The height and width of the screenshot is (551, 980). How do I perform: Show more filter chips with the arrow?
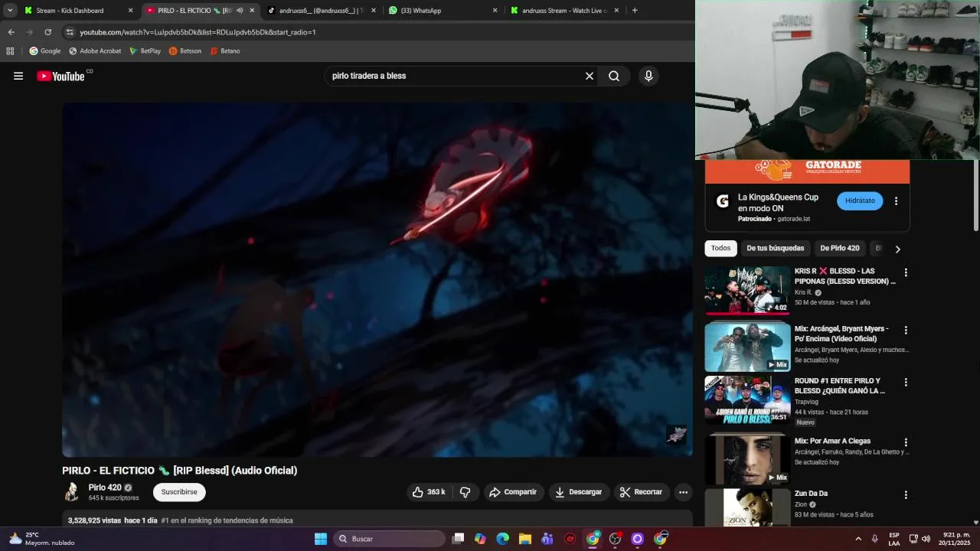897,249
